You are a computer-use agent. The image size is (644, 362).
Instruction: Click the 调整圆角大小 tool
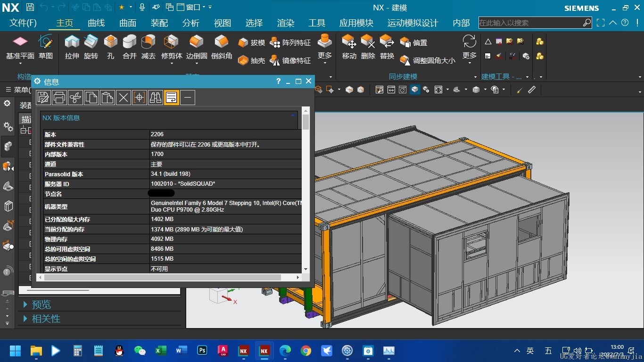coord(428,60)
